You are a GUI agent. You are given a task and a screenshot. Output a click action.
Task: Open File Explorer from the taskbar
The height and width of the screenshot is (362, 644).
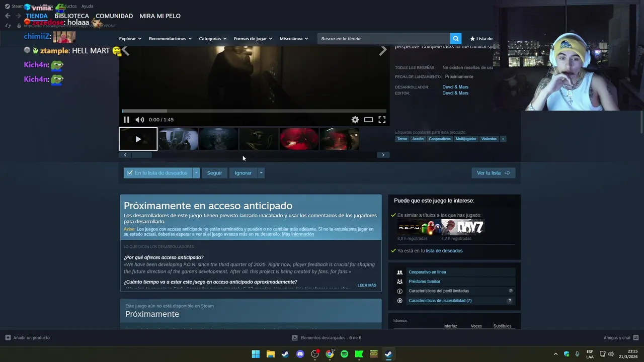coord(270,354)
